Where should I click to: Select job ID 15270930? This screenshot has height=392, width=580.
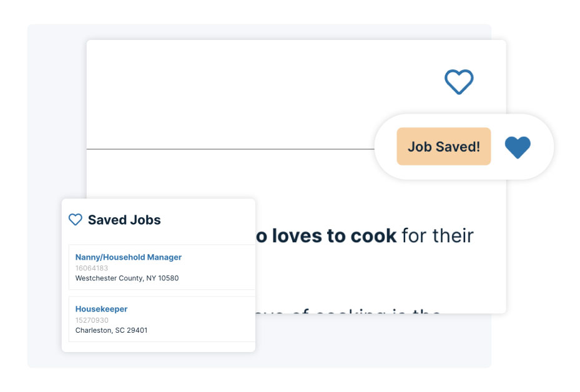[92, 320]
